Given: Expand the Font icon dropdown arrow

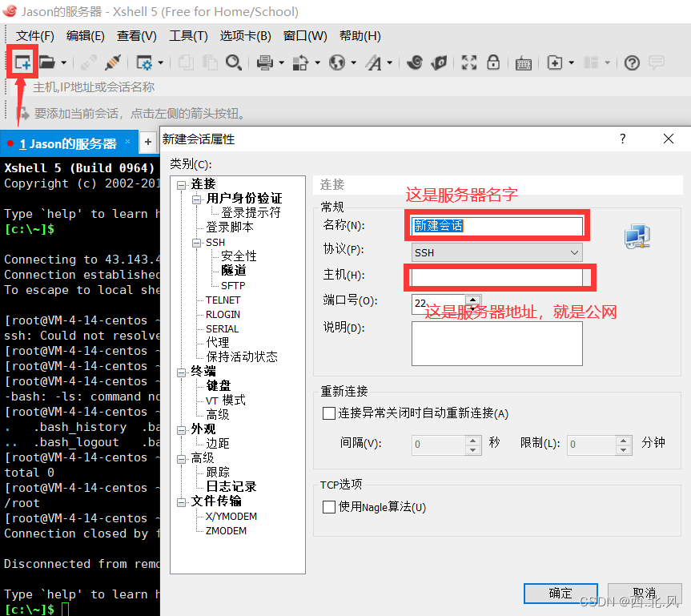Looking at the screenshot, I should pyautogui.click(x=390, y=63).
